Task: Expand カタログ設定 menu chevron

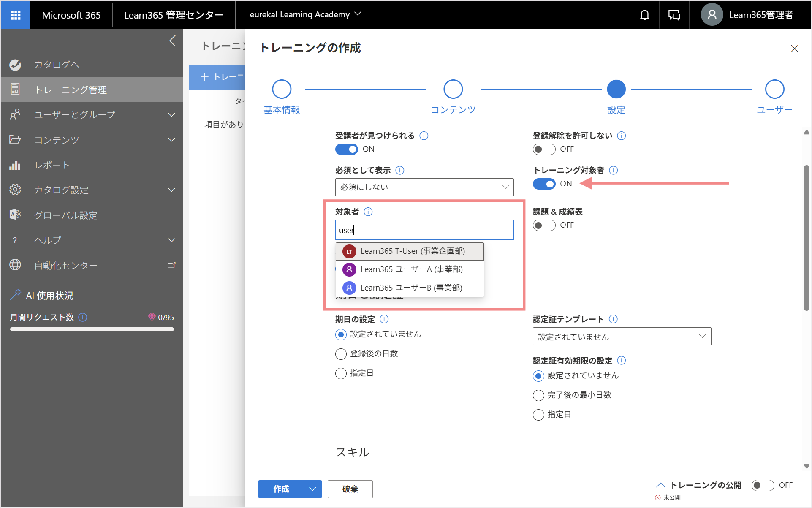Action: point(171,190)
